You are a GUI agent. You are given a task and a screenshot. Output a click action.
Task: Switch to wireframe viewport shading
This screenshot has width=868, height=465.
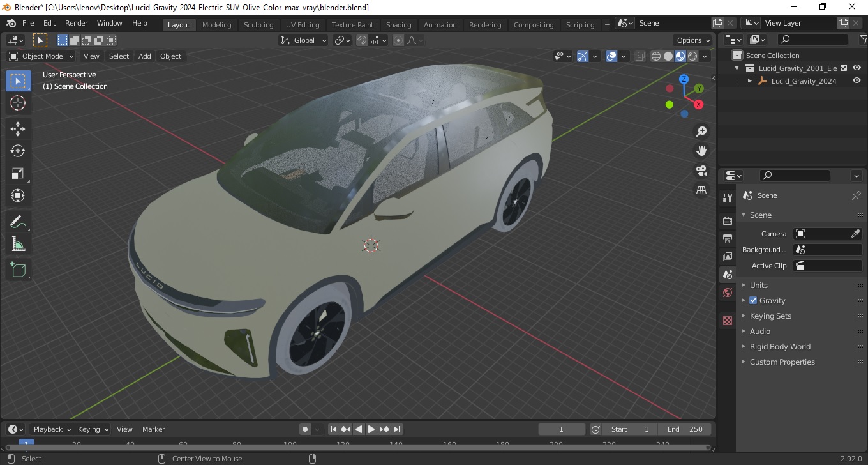(x=656, y=56)
